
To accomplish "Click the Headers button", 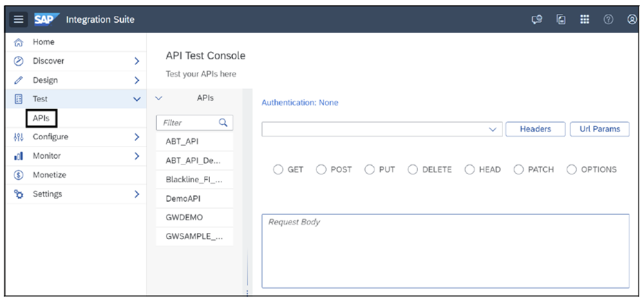I will coord(535,129).
